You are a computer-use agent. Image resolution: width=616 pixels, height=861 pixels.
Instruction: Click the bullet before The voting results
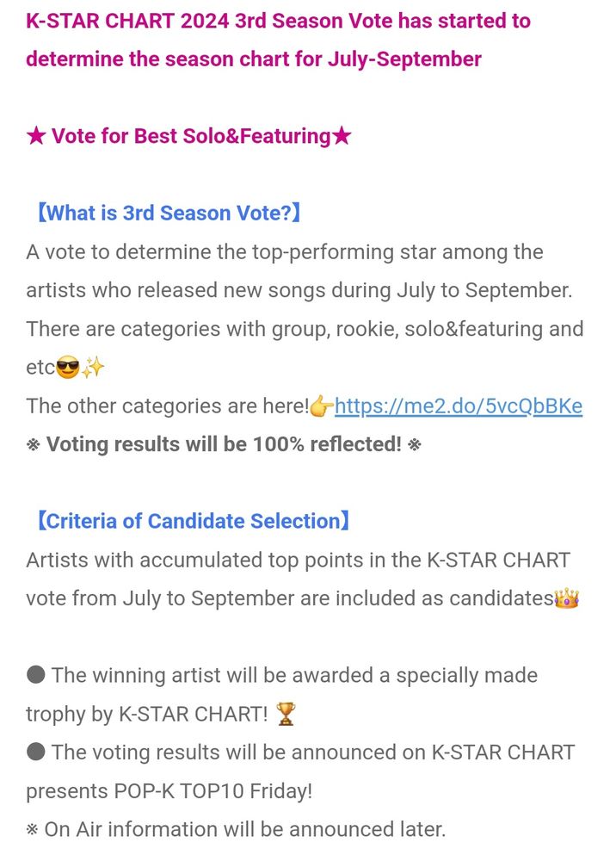coord(36,753)
